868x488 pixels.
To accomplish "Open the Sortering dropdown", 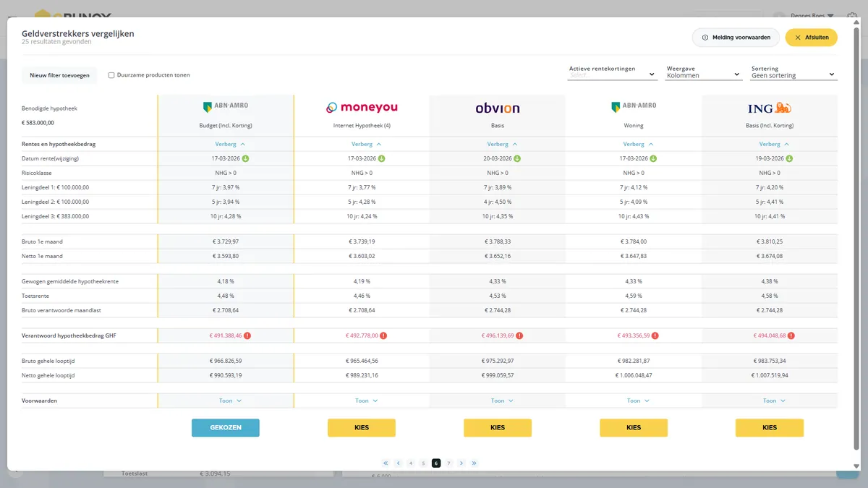I will pos(793,74).
